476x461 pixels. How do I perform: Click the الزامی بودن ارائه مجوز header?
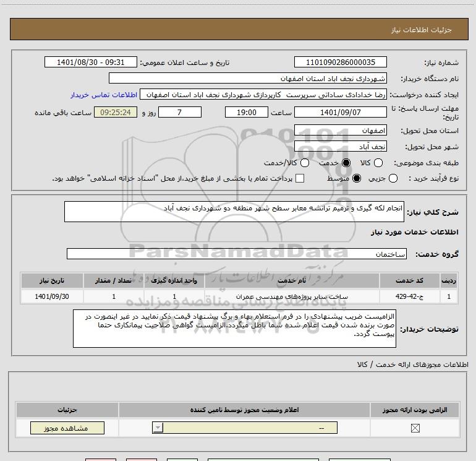pos(415,410)
